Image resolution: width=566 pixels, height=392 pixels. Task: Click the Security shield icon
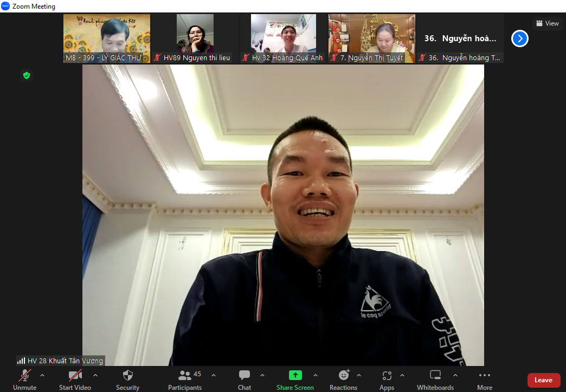pyautogui.click(x=128, y=376)
